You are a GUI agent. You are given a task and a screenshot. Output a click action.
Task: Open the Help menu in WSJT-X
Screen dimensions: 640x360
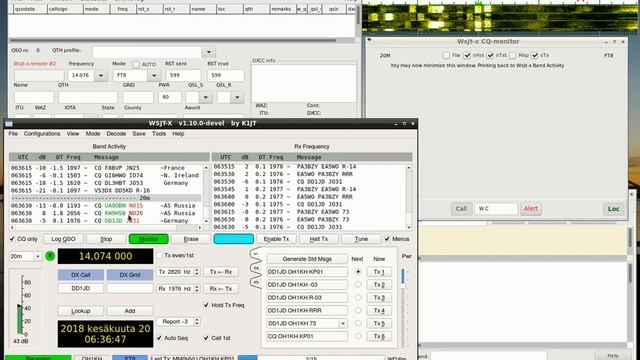pyautogui.click(x=178, y=134)
